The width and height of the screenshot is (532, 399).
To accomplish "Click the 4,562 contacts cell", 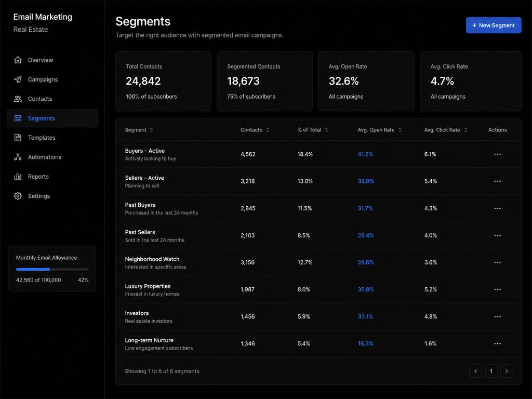I will coord(248,154).
